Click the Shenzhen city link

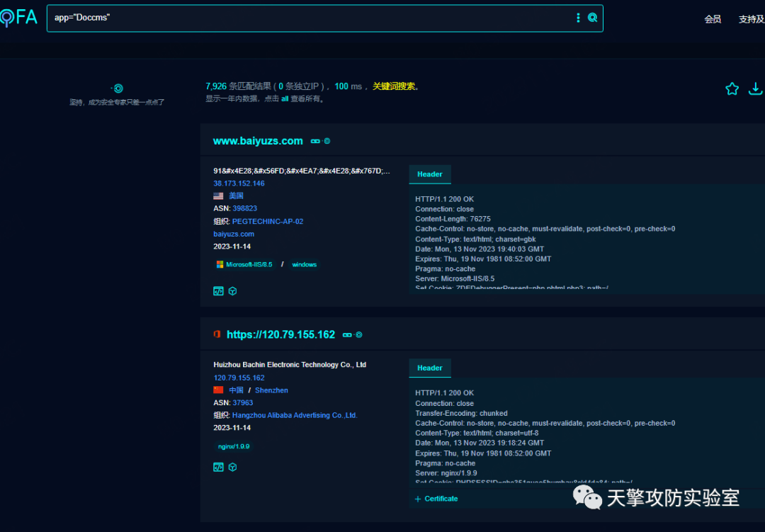point(271,390)
